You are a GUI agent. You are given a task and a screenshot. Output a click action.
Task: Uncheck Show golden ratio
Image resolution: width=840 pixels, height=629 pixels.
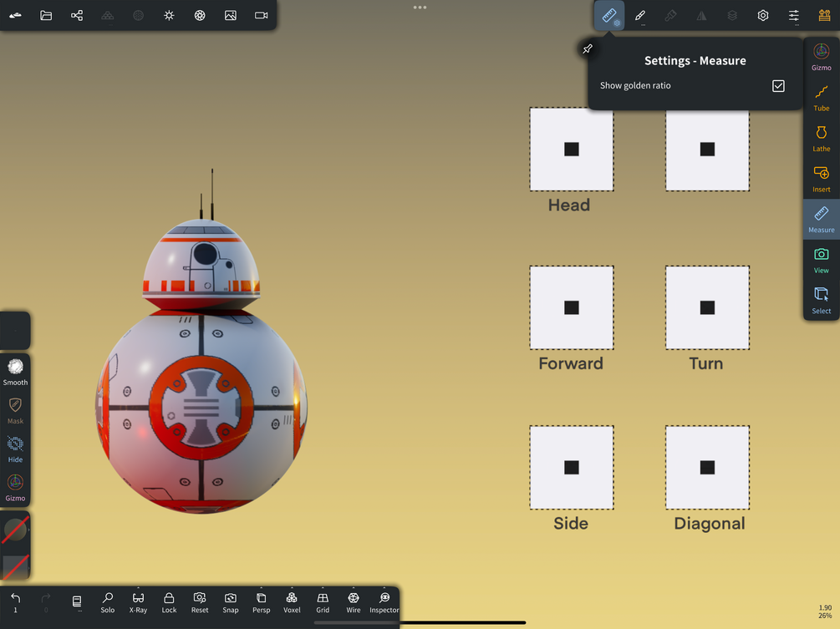[x=778, y=86]
